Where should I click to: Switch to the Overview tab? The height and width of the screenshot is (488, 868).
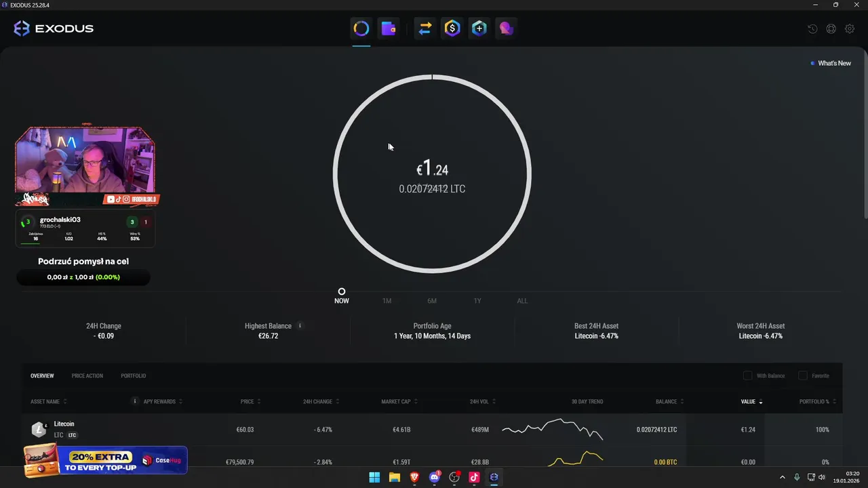click(x=42, y=375)
